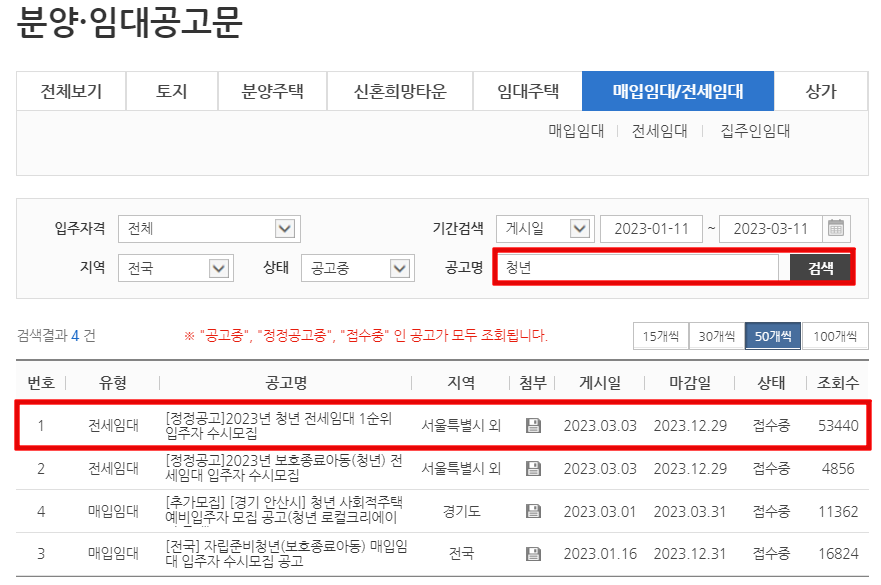
Task: Open the 입주자격 dropdown showing 전체
Action: coord(208,228)
